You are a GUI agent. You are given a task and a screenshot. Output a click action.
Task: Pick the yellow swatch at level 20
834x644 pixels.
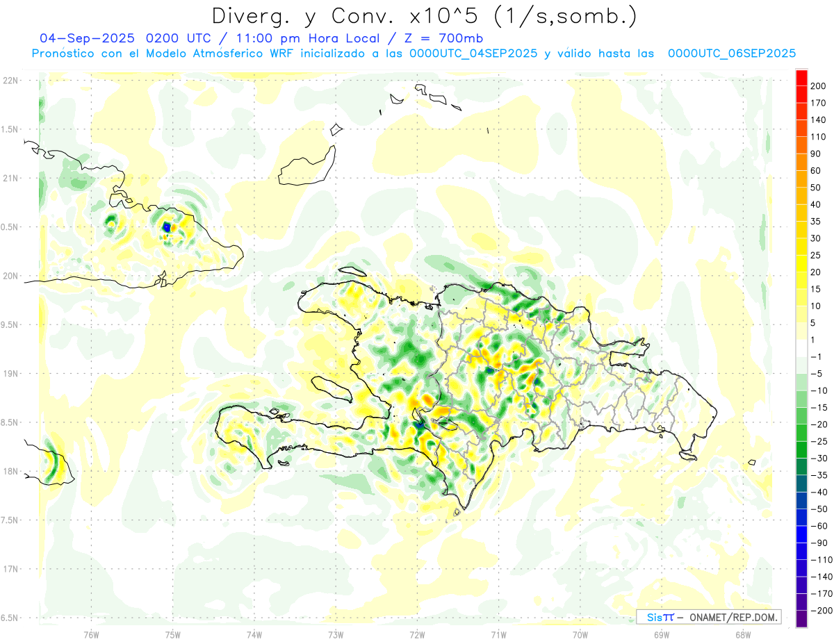(x=801, y=263)
